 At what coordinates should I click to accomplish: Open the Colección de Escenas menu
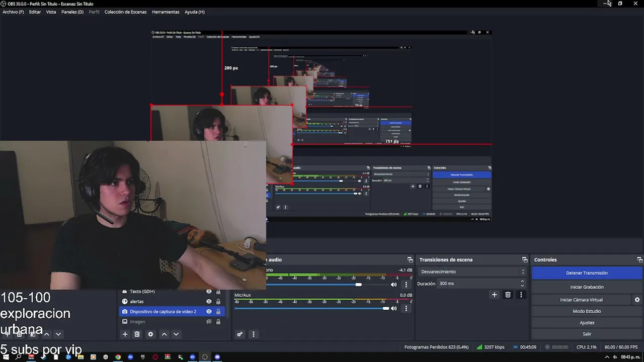[x=125, y=12]
